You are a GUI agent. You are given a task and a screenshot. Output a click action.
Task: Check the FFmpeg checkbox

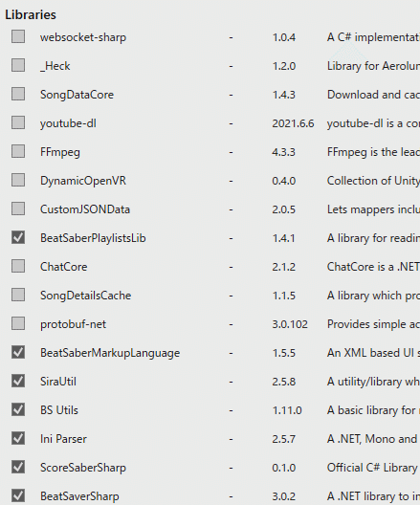(x=18, y=151)
